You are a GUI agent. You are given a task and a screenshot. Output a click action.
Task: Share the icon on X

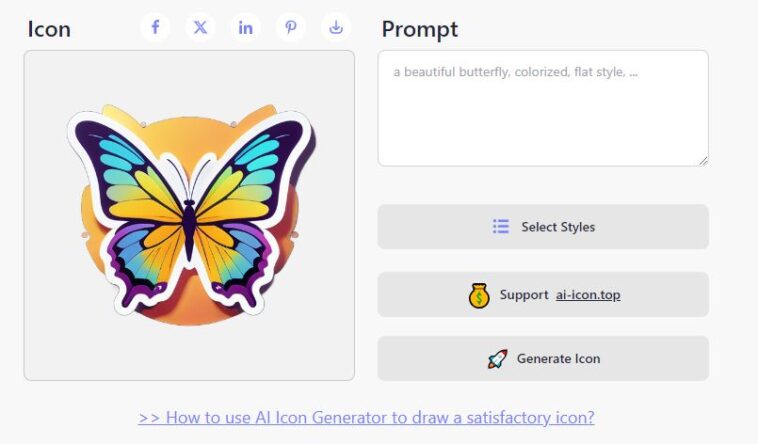click(x=200, y=27)
